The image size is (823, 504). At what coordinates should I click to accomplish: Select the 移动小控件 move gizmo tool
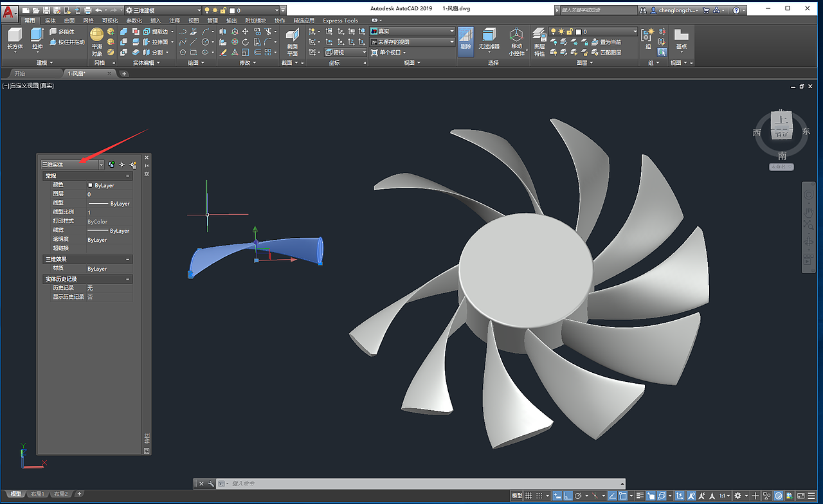pos(516,42)
